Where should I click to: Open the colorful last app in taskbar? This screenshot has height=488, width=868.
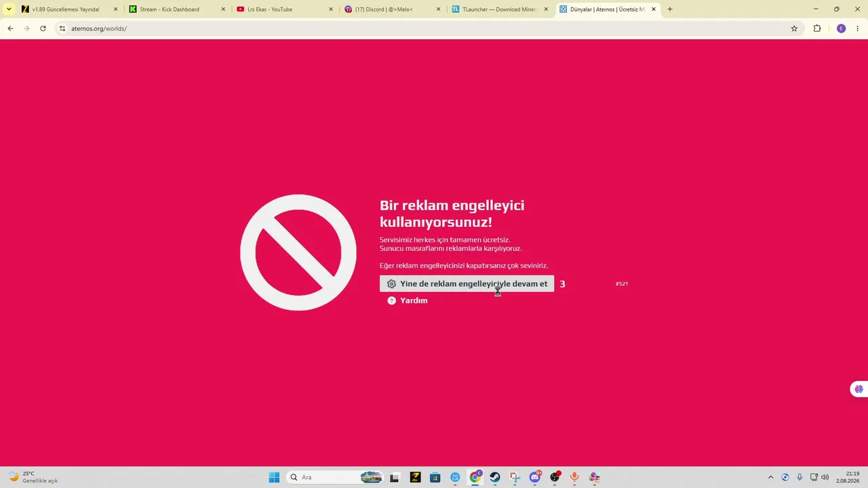point(595,477)
